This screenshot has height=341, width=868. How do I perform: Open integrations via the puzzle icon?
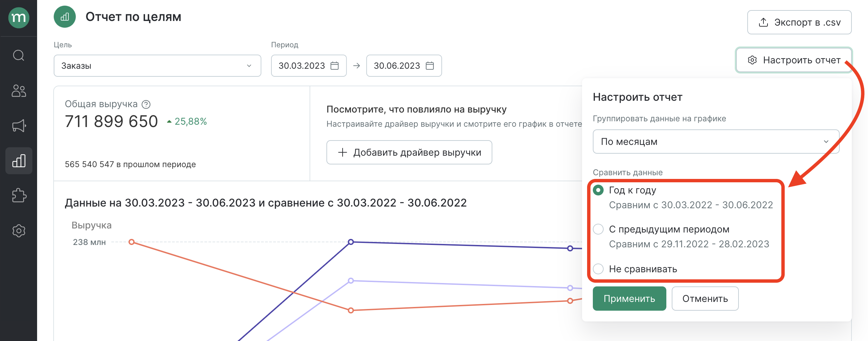click(19, 195)
